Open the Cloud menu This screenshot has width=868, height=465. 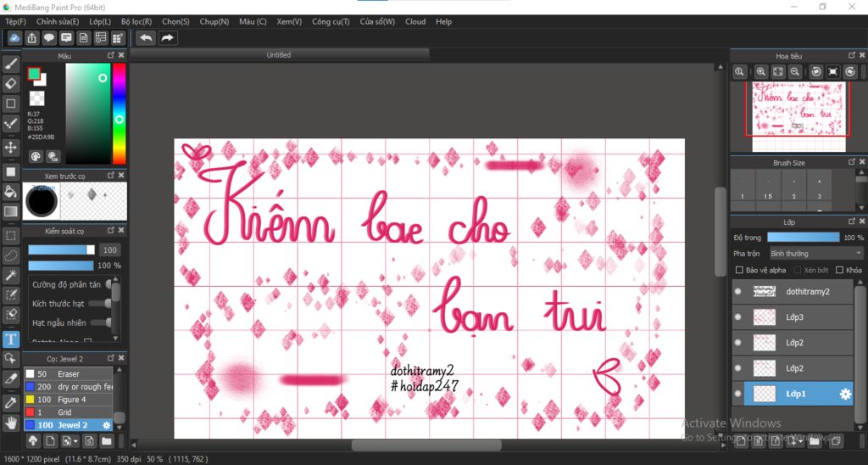click(415, 21)
